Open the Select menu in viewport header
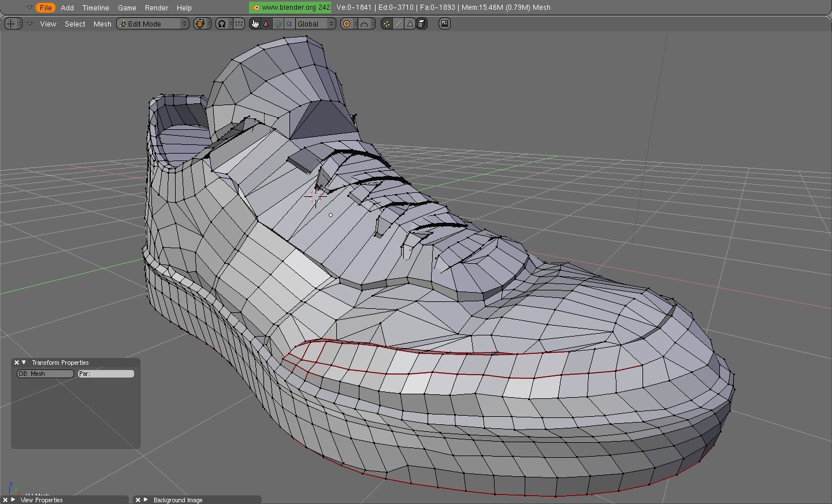 (75, 24)
